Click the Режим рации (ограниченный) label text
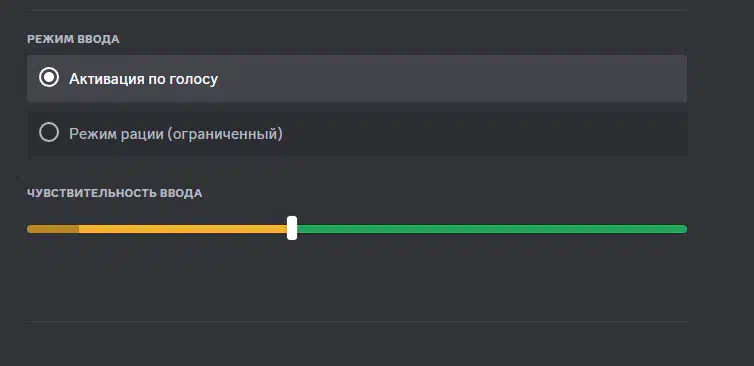The width and height of the screenshot is (754, 366). (x=176, y=133)
